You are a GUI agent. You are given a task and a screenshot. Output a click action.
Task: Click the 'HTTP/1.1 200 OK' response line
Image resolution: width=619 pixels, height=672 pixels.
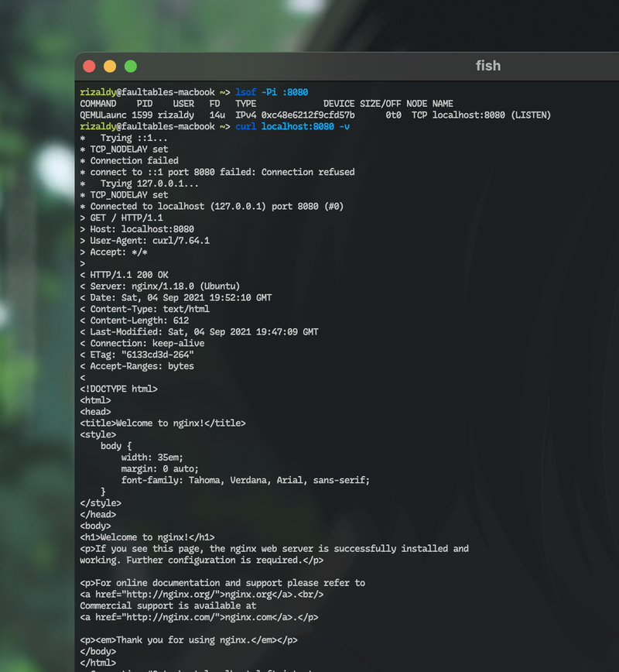pyautogui.click(x=125, y=275)
